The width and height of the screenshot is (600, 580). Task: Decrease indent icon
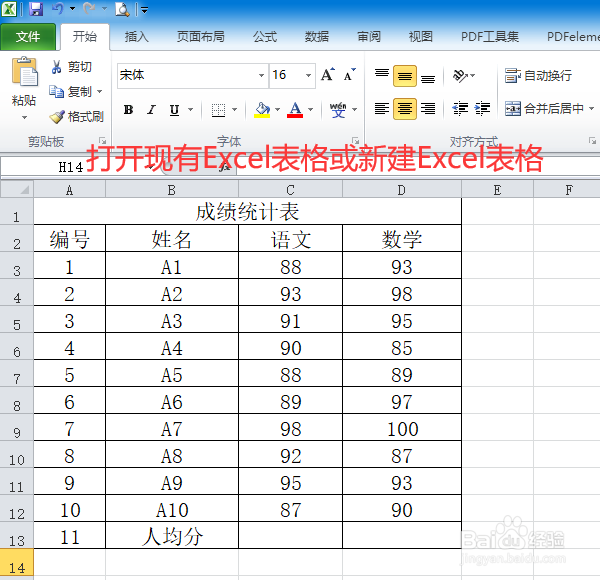point(460,109)
